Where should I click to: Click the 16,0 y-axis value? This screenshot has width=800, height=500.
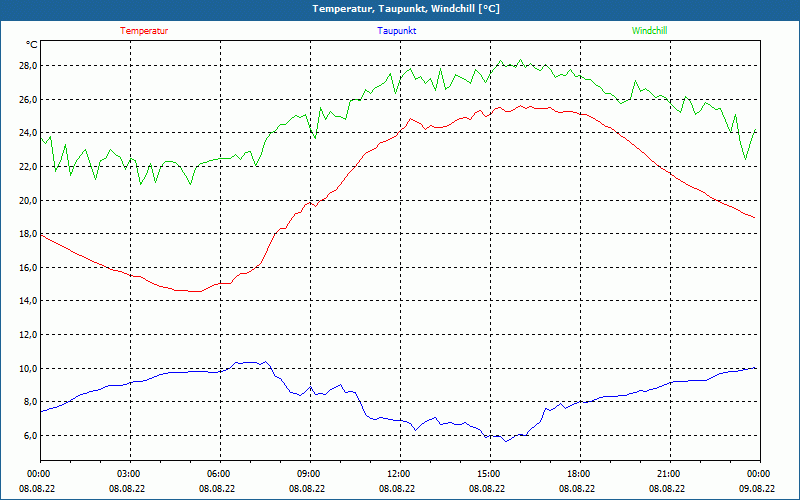(28, 268)
